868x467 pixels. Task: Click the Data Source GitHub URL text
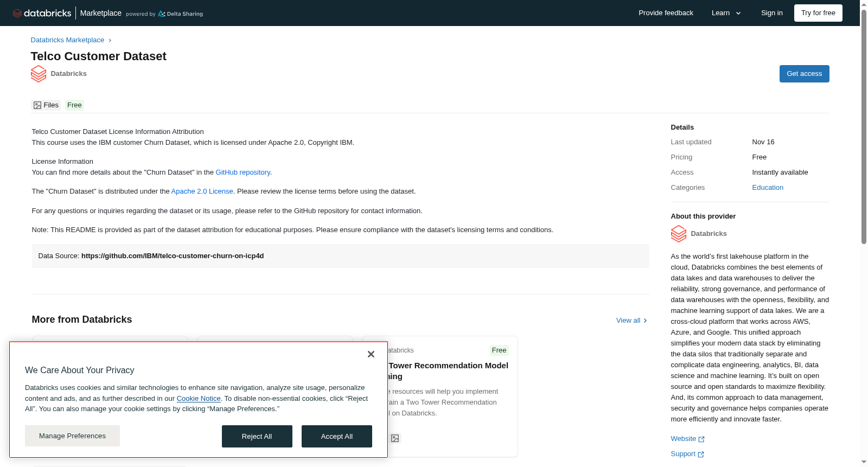[x=173, y=256]
